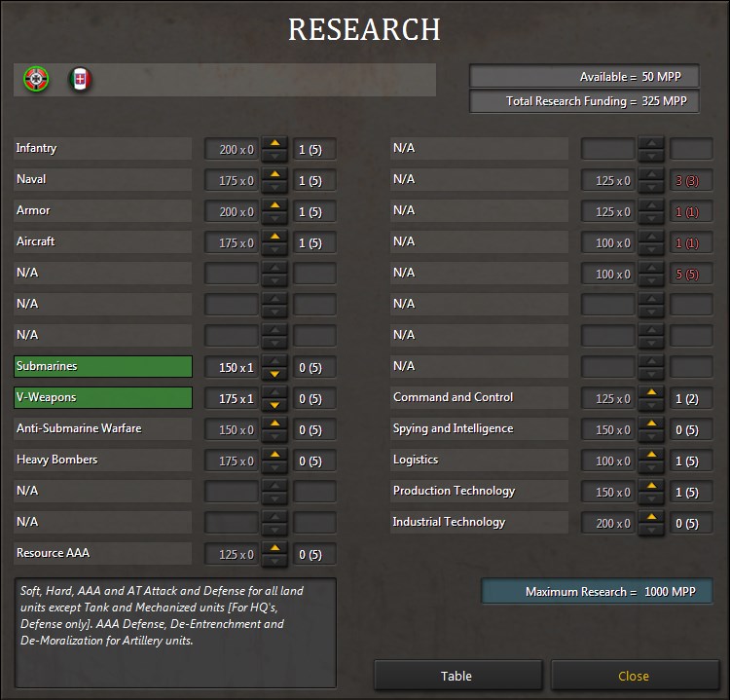Image resolution: width=730 pixels, height=700 pixels.
Task: Increase Heavy Bombers research up arrow
Action: (275, 455)
